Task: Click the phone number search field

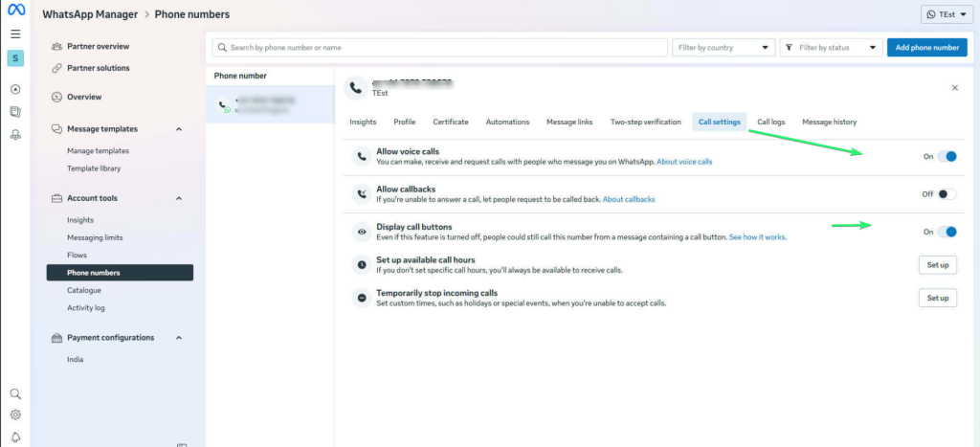Action: coord(438,47)
